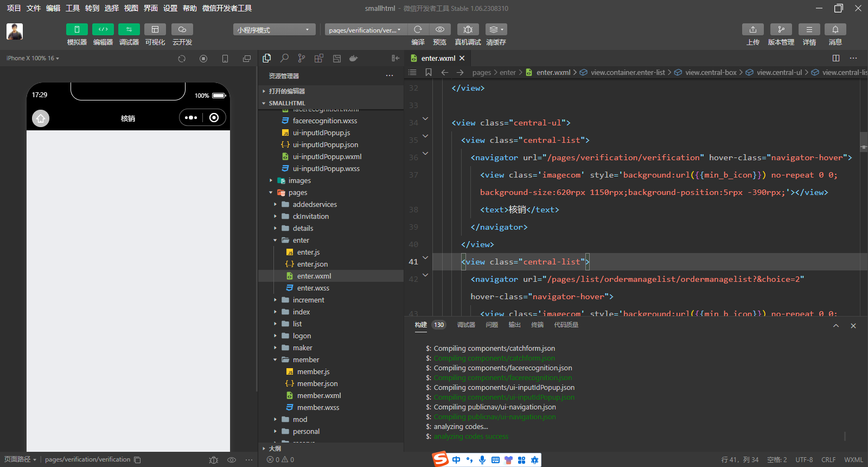Toggle the editor panel button
The image size is (868, 467).
pos(103,29)
